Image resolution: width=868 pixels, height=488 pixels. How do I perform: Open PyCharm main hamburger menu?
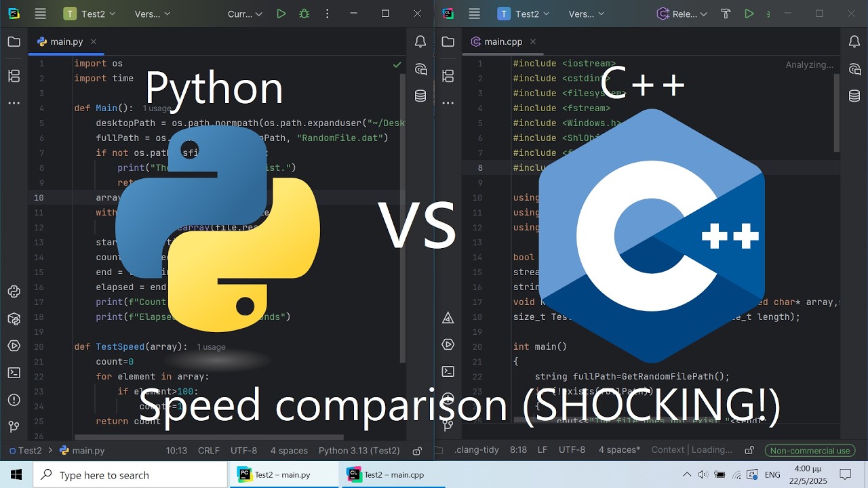[41, 14]
